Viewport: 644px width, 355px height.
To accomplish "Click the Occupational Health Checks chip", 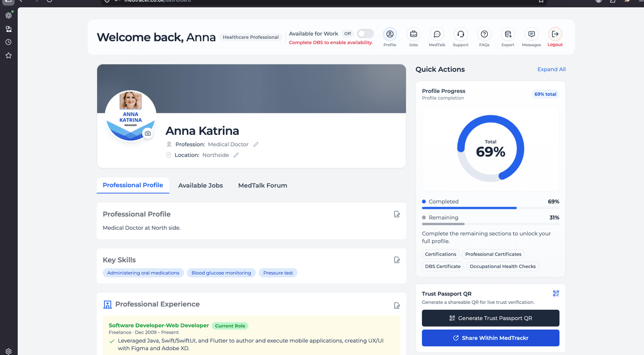I will click(502, 266).
